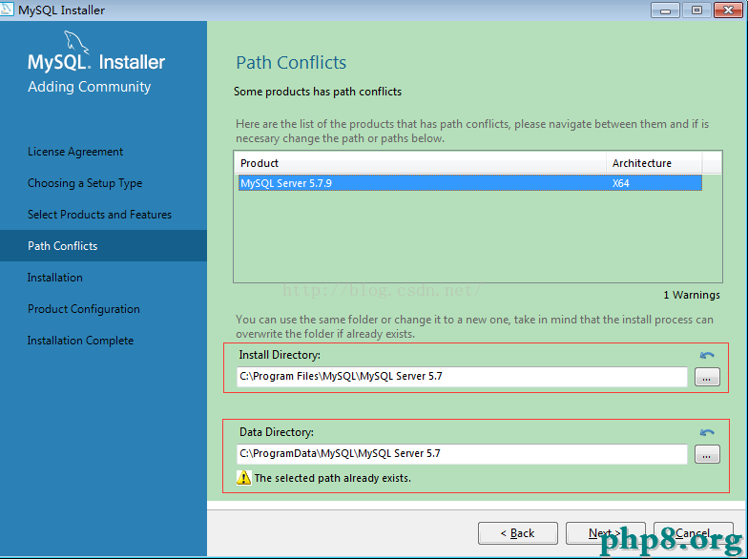This screenshot has width=748, height=560.
Task: Select the MySQL Server 5.7.9 row
Action: coord(469,183)
